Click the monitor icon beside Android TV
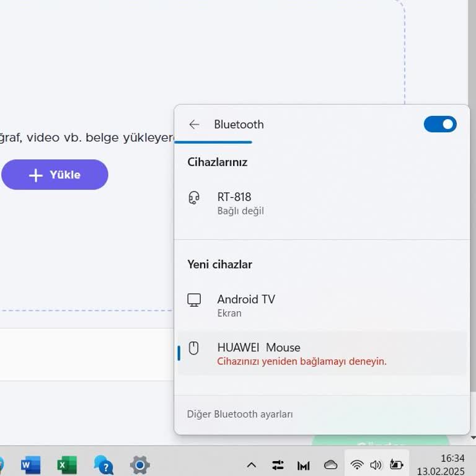The height and width of the screenshot is (476, 476). 194,301
